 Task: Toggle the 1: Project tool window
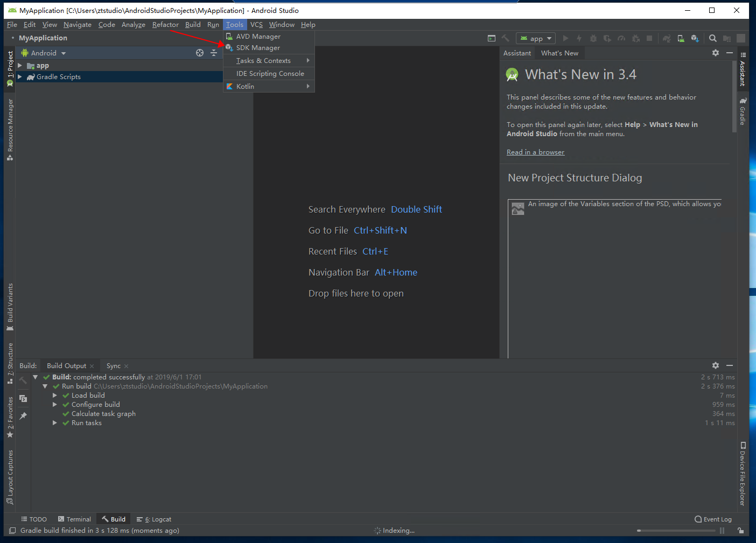pos(10,68)
